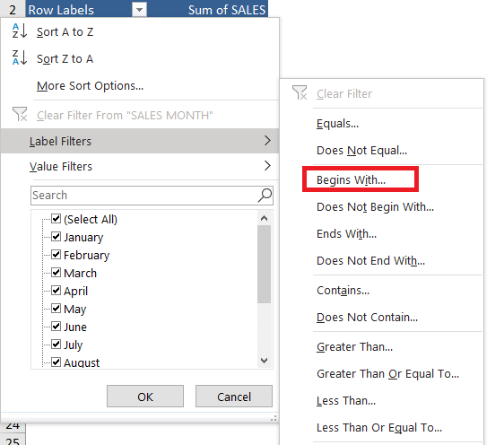Choose Does Not Contain... filter option
The image size is (504, 445).
point(367,318)
